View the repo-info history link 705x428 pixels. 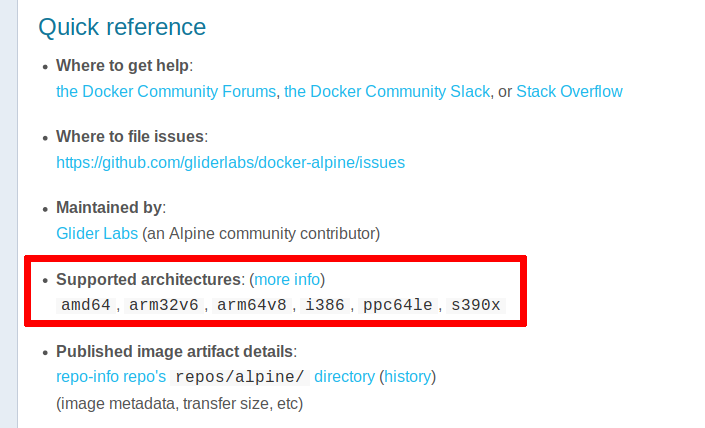407,377
